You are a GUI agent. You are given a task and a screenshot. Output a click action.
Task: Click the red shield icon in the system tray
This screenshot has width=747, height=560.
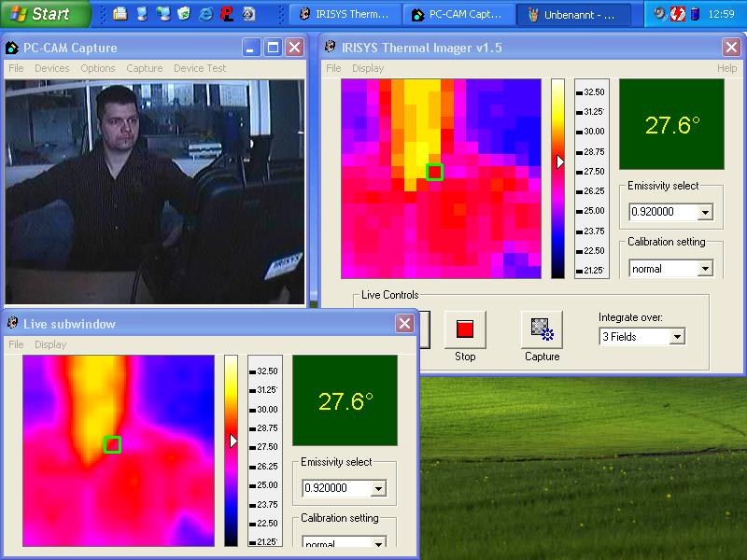coord(678,14)
